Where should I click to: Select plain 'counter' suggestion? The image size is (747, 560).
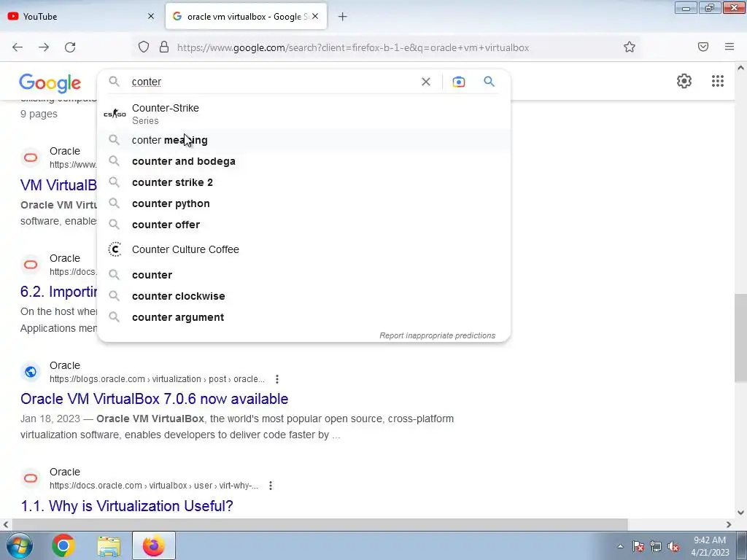coord(304,275)
